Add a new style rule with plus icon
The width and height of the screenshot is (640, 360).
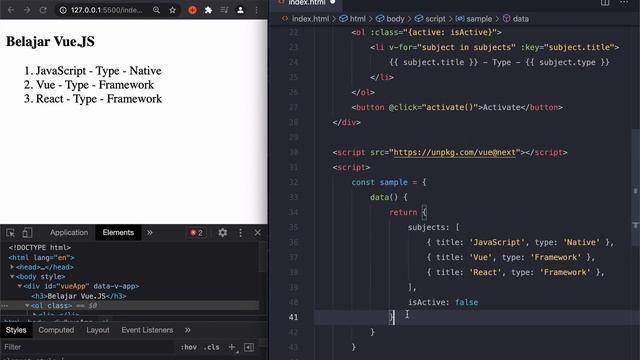(232, 347)
